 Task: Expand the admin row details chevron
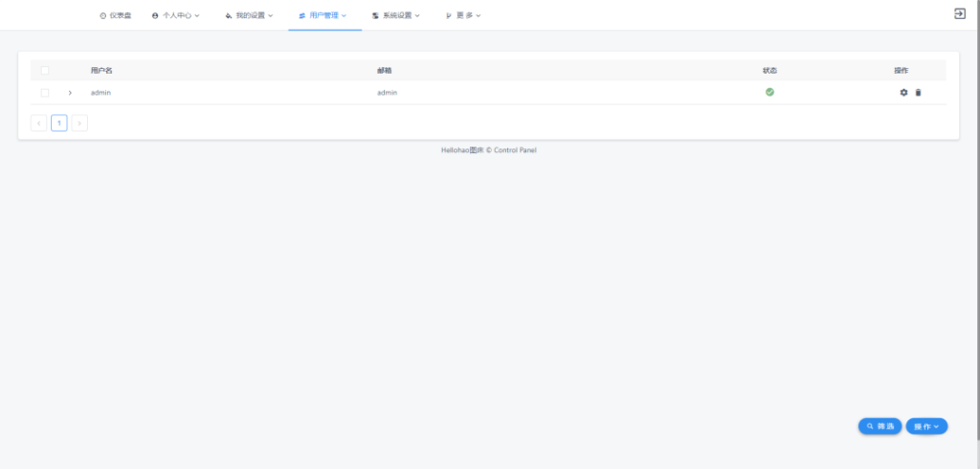pyautogui.click(x=70, y=93)
